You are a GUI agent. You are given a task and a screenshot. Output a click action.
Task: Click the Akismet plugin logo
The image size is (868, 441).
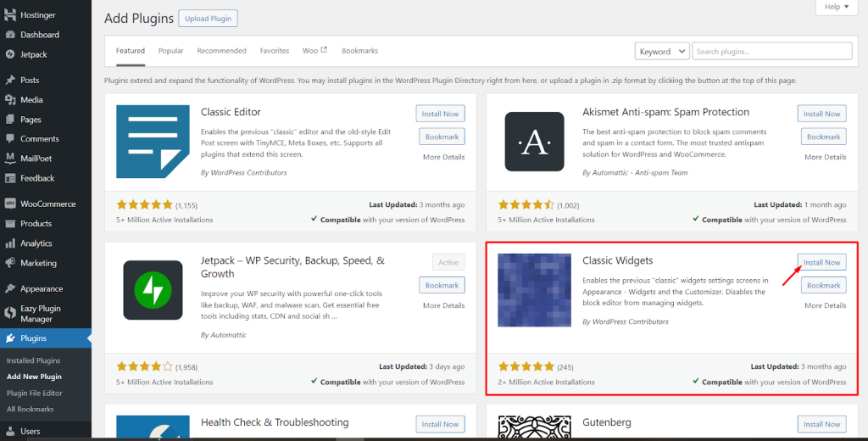pyautogui.click(x=534, y=142)
